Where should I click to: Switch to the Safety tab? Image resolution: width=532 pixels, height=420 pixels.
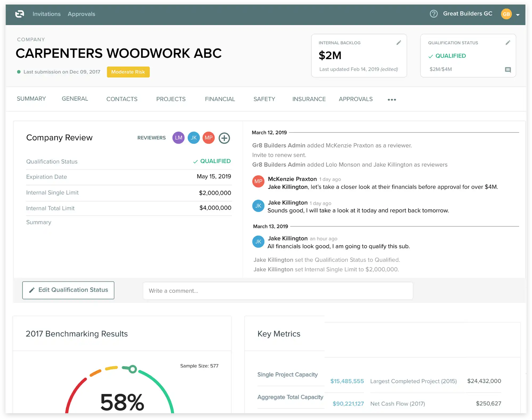264,99
